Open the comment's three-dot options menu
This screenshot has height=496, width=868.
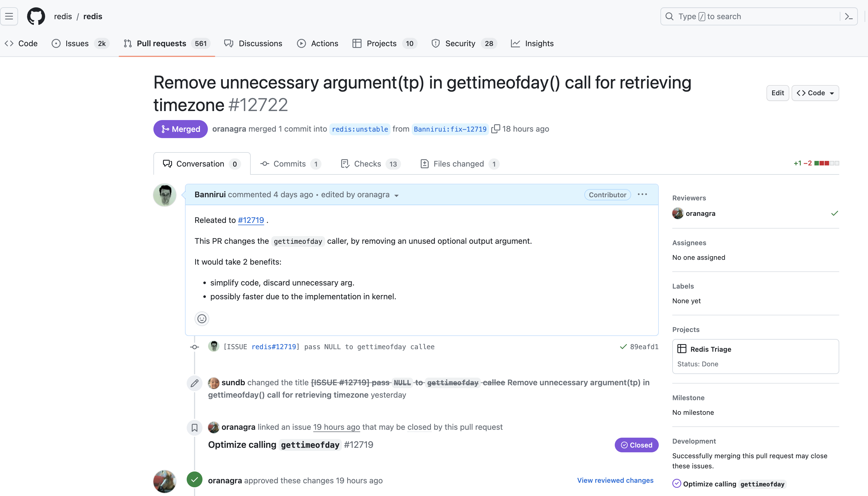pos(642,194)
